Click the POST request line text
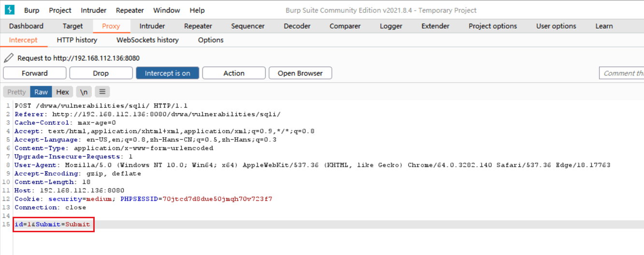The width and height of the screenshot is (644, 255). click(101, 105)
